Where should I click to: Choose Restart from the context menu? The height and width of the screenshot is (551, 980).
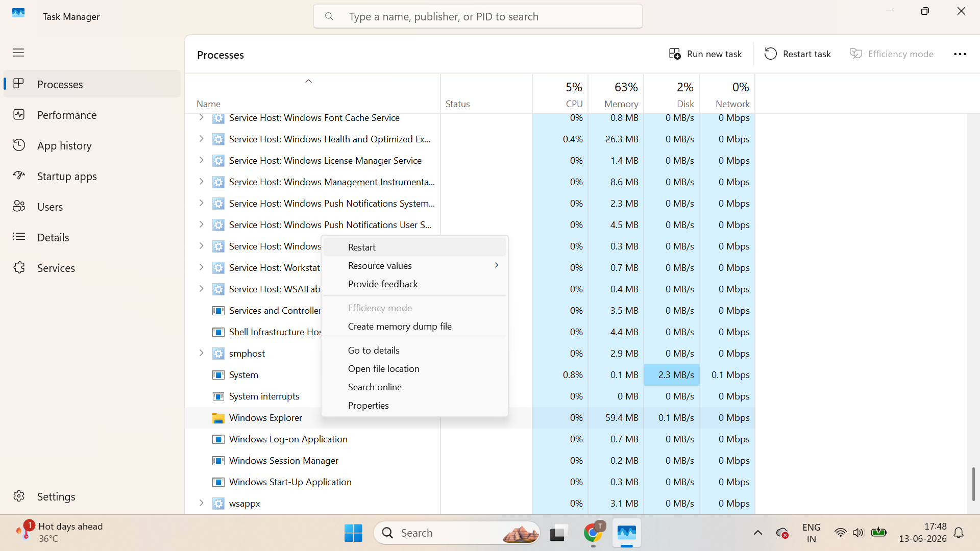click(x=414, y=247)
